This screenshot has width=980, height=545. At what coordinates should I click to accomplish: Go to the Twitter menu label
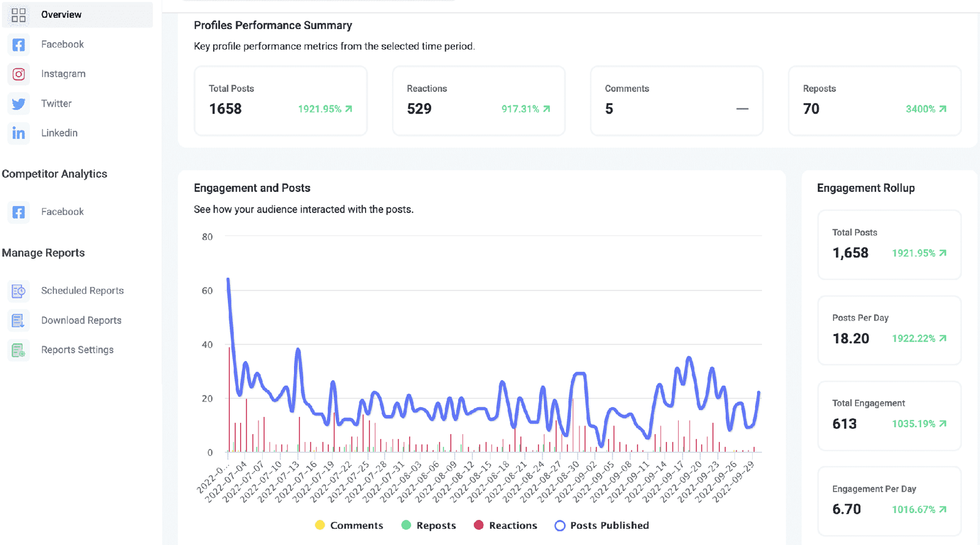[x=56, y=104]
